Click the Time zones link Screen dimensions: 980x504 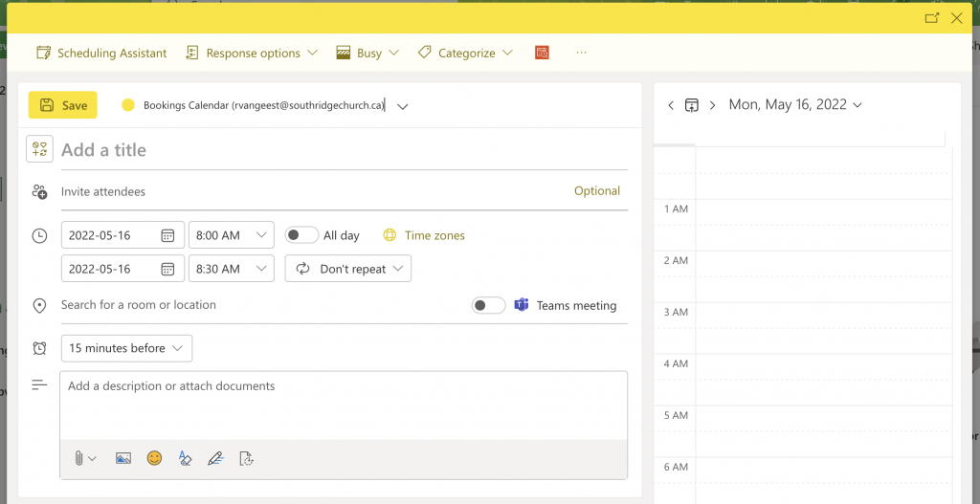point(434,235)
